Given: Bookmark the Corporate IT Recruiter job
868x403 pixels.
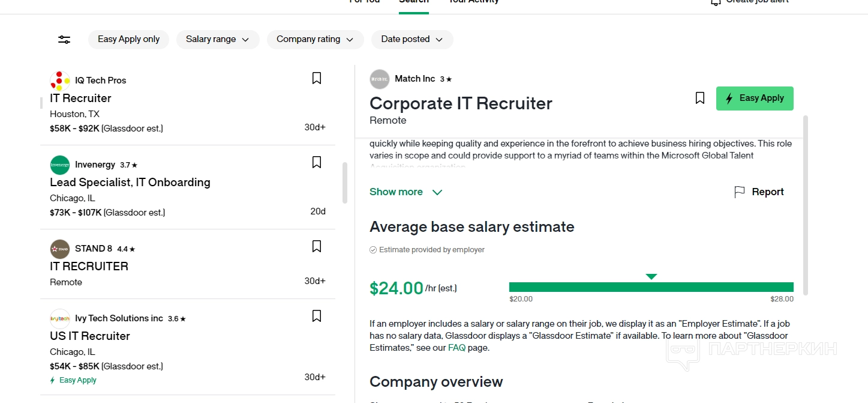Looking at the screenshot, I should coord(699,98).
